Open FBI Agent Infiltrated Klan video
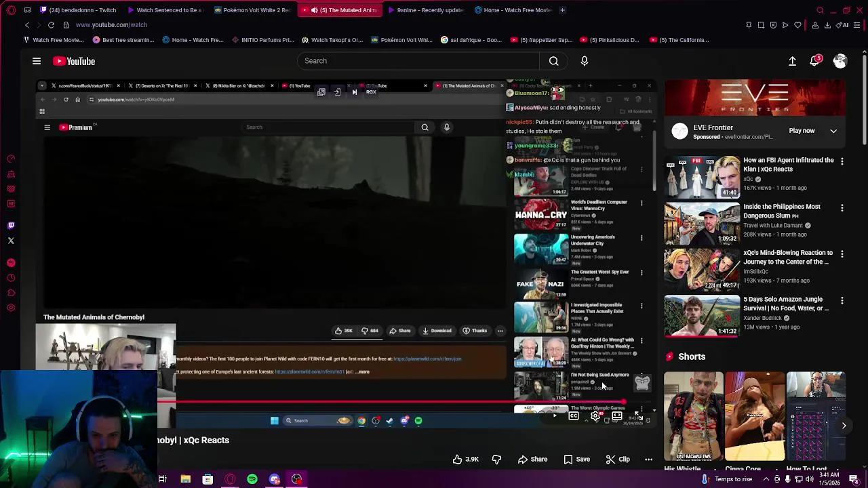Viewport: 868px width, 488px height. pyautogui.click(x=702, y=176)
